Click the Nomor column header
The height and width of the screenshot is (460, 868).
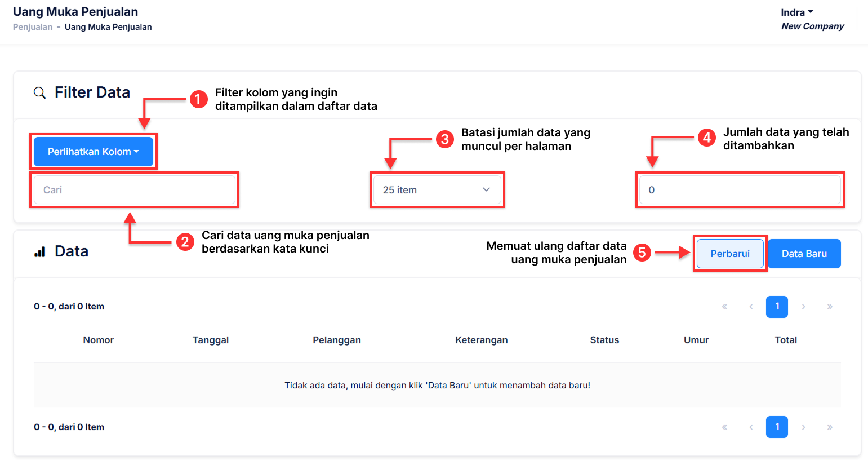click(99, 340)
